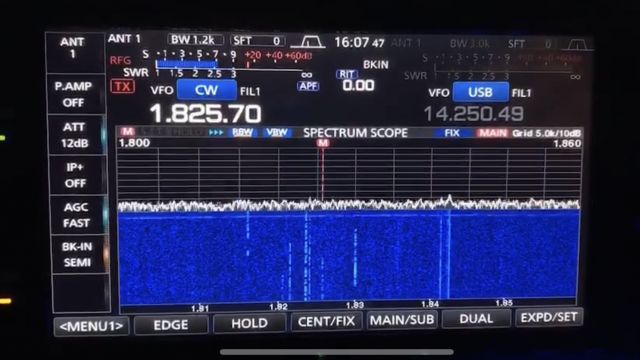Image resolution: width=640 pixels, height=360 pixels.
Task: Tap the sub band filter shape icon
Action: point(578,44)
